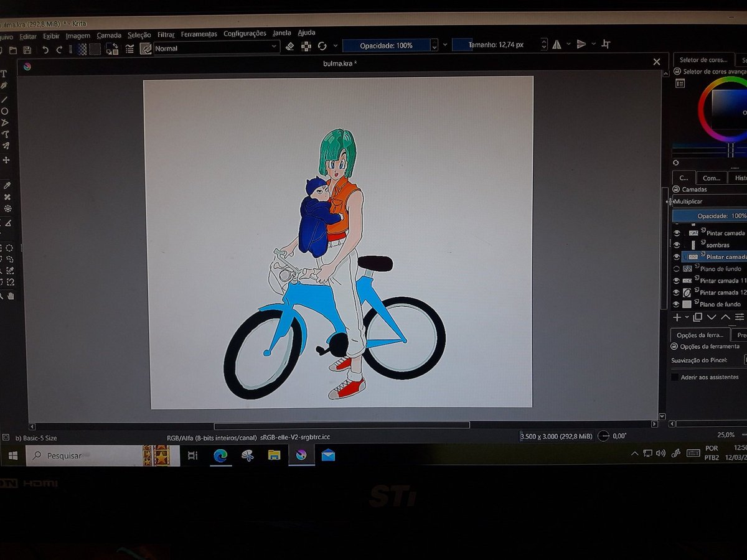The image size is (747, 560).
Task: Open layer properties button
Action: pos(740,317)
